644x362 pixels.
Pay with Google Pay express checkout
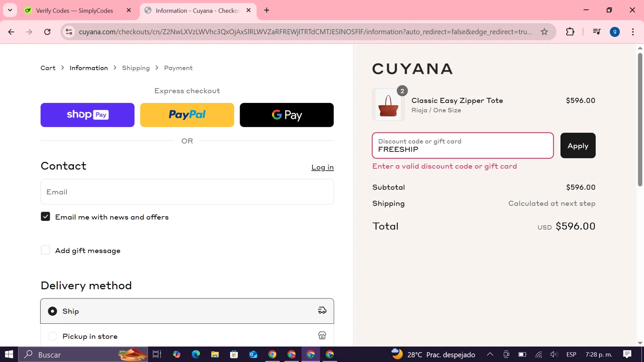click(x=287, y=115)
